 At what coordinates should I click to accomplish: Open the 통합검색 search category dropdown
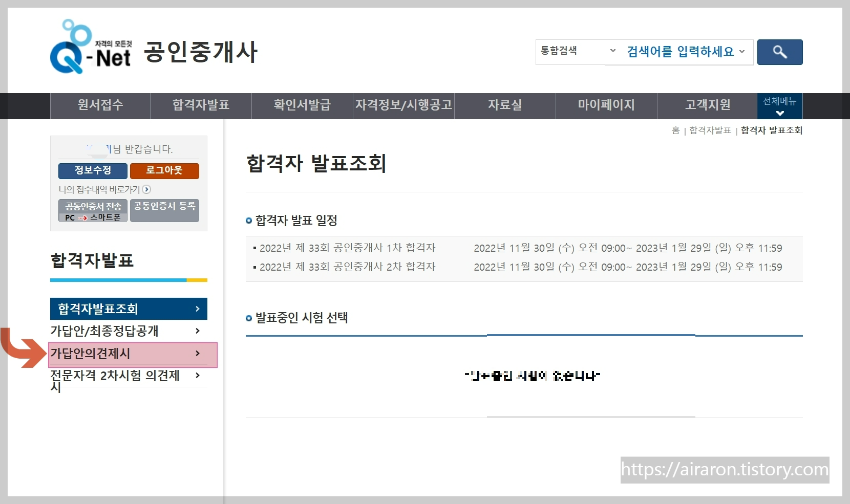click(612, 51)
